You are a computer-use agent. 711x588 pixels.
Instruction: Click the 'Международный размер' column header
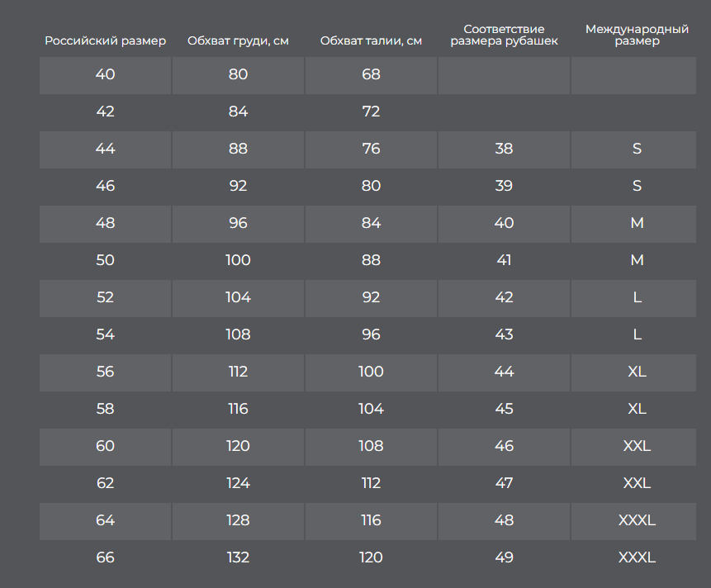coord(637,35)
